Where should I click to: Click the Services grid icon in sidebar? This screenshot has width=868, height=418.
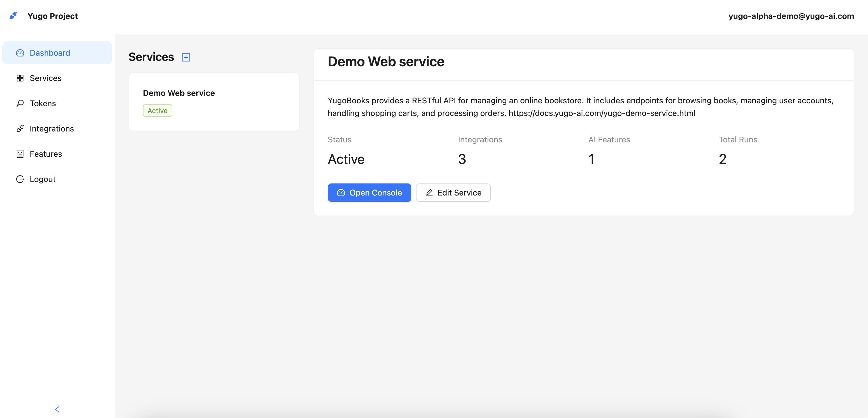click(20, 78)
